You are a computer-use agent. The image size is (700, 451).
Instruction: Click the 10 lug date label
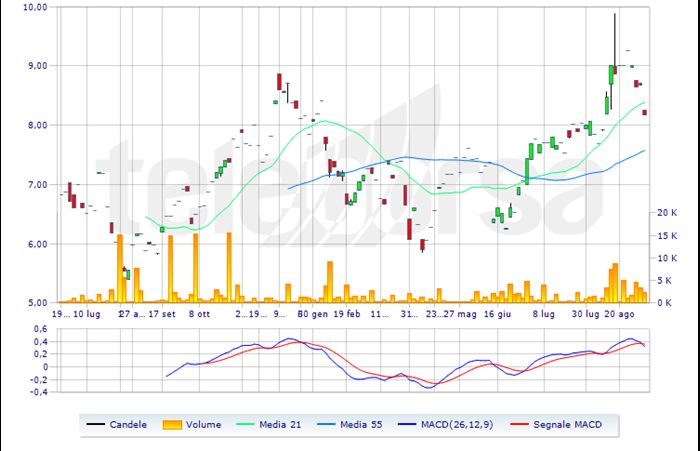[x=87, y=314]
